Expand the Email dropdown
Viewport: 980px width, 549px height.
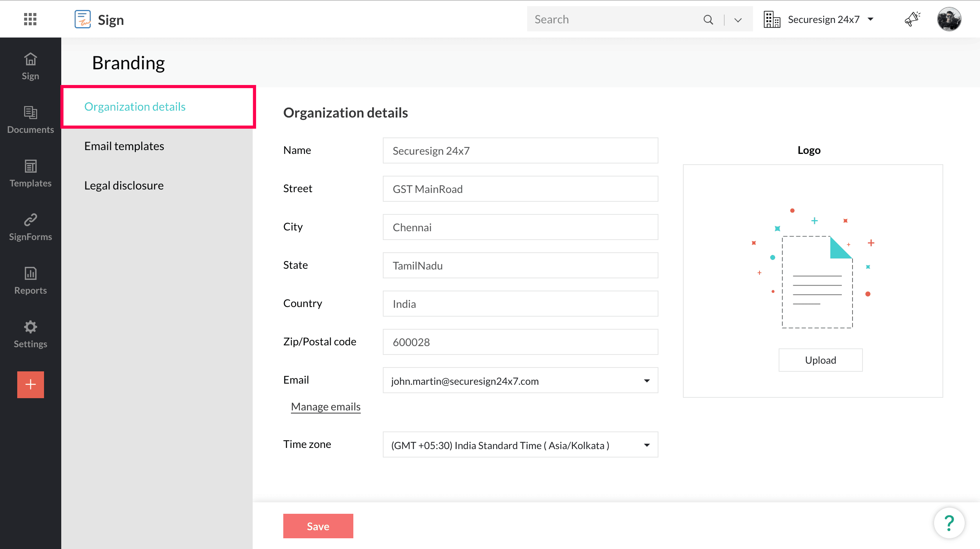pyautogui.click(x=647, y=381)
